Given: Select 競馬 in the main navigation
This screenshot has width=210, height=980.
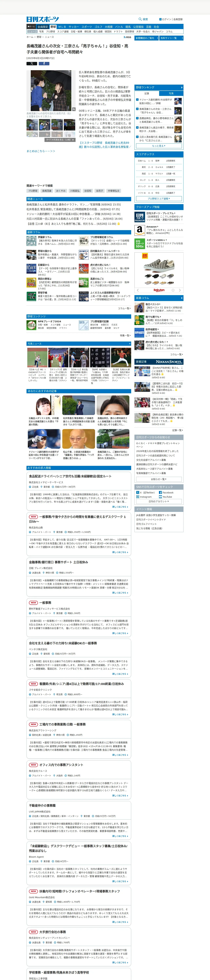Looking at the screenshot, I should click(128, 27).
